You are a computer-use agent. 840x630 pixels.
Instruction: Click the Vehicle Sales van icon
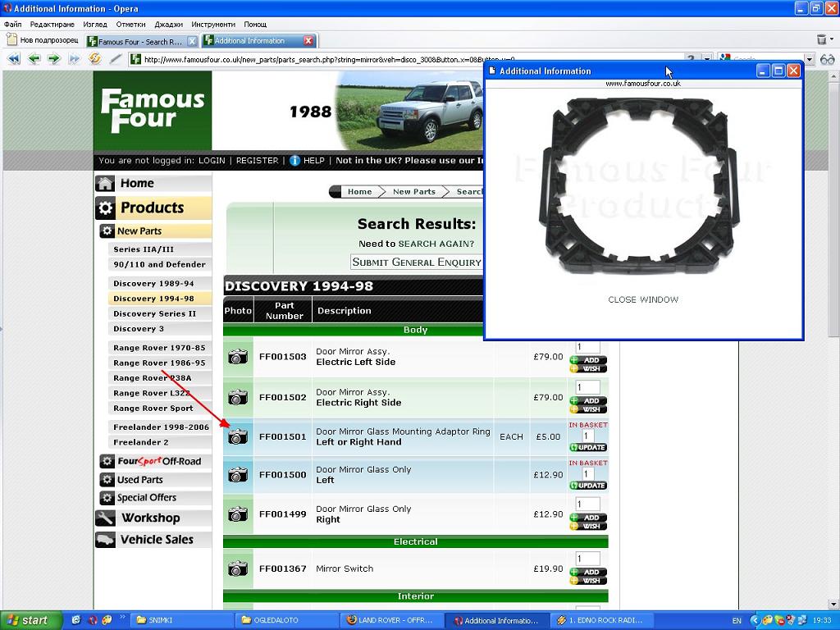click(x=105, y=540)
